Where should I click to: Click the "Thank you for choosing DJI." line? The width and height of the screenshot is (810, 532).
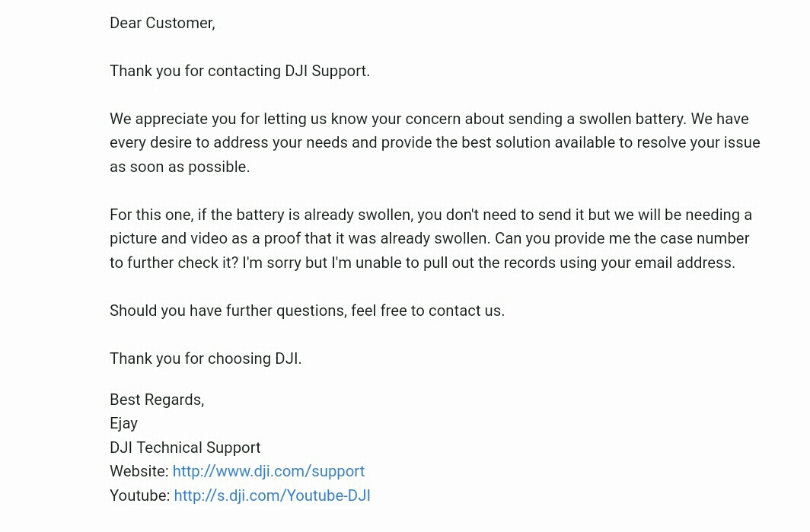pyautogui.click(x=206, y=358)
